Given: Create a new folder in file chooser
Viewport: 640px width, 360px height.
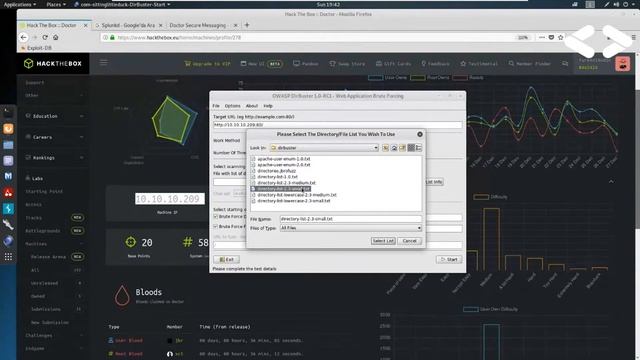Looking at the screenshot, I should tap(402, 148).
